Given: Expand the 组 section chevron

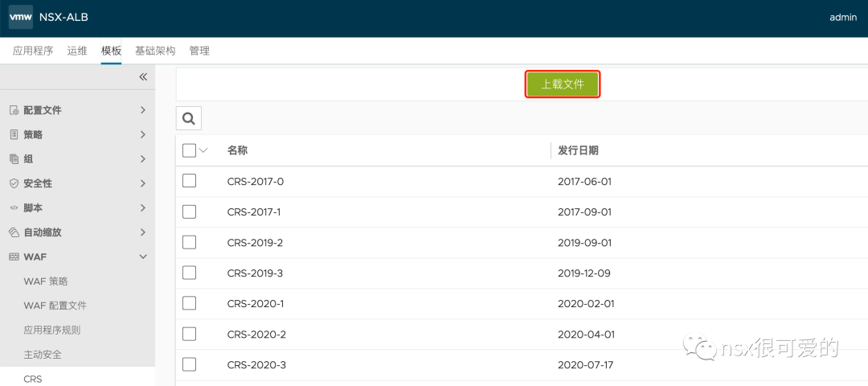Looking at the screenshot, I should [143, 159].
